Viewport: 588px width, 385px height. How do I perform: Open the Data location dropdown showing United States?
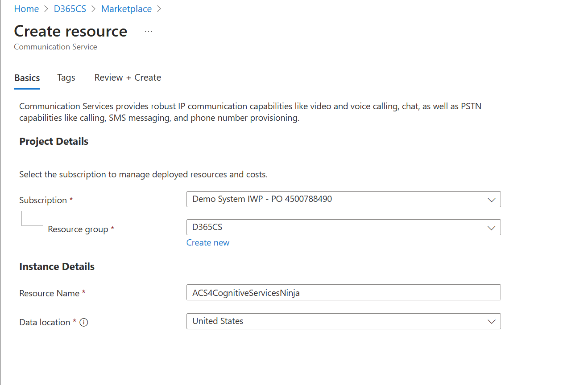[344, 321]
